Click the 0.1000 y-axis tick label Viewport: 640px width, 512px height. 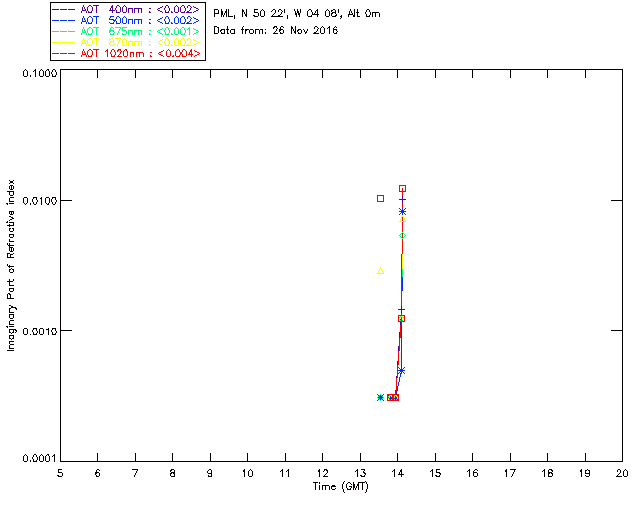click(40, 73)
